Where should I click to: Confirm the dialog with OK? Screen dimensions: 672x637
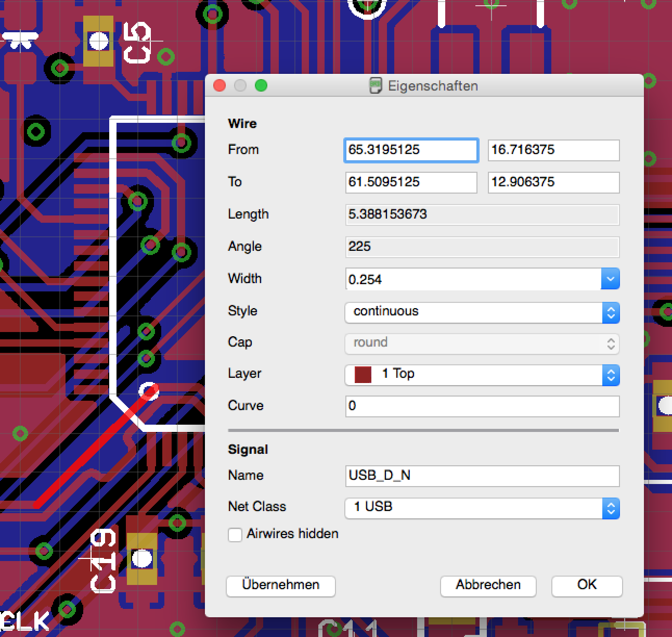(587, 585)
